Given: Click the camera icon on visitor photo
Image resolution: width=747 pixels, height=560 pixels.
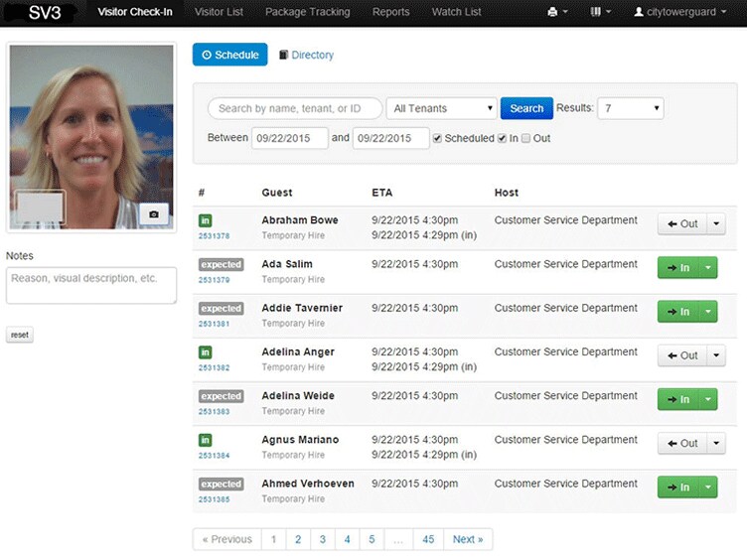Looking at the screenshot, I should pos(153,213).
